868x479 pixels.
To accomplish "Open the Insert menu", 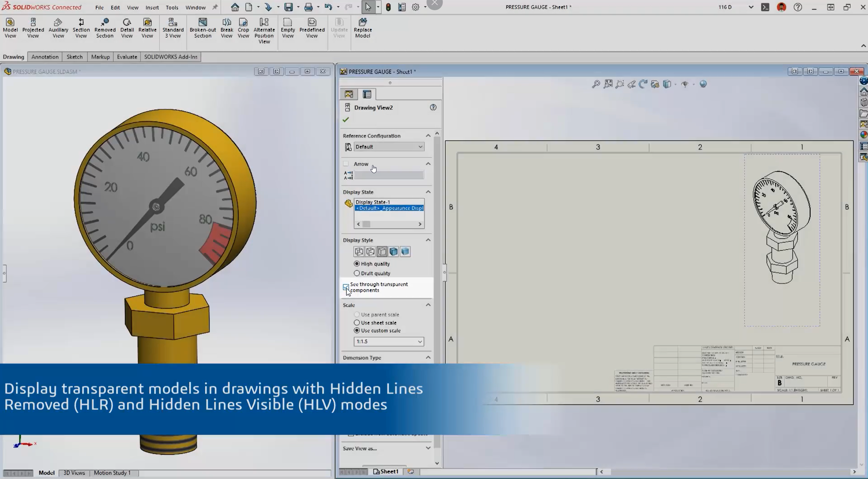I will pos(152,7).
